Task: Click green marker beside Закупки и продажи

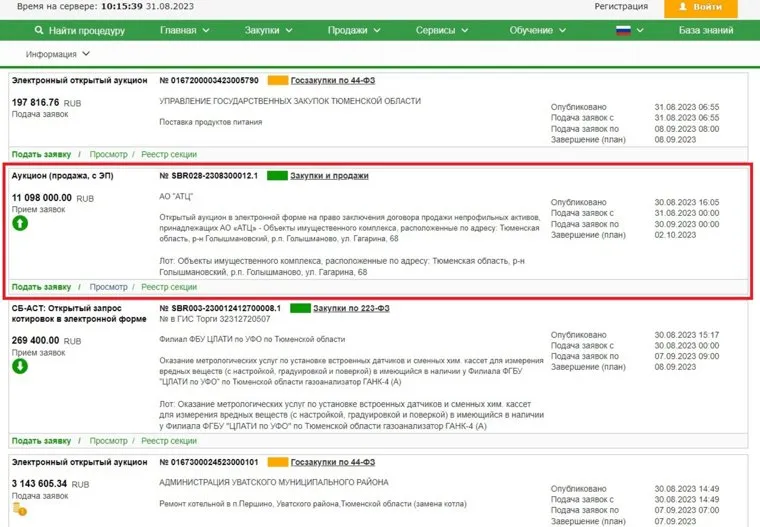Action: coord(276,176)
